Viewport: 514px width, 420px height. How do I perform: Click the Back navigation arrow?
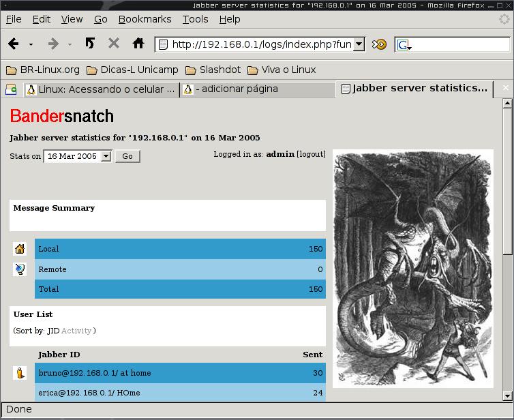click(x=14, y=44)
